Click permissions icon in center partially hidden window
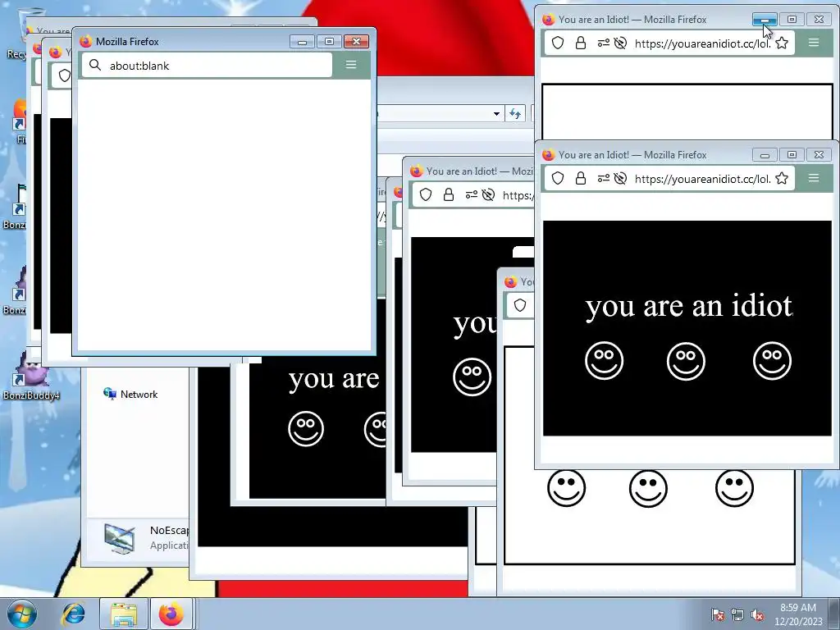Viewport: 840px width, 630px height. pyautogui.click(x=471, y=195)
